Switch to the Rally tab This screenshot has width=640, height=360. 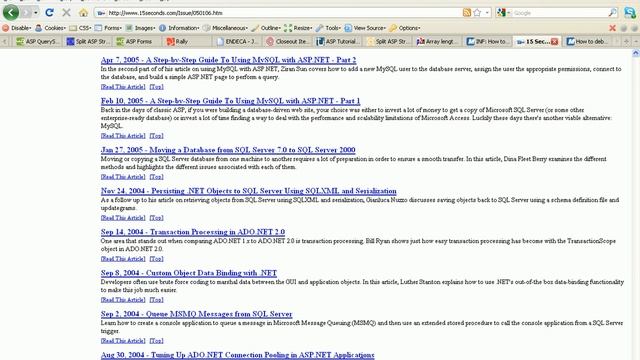coord(187,41)
